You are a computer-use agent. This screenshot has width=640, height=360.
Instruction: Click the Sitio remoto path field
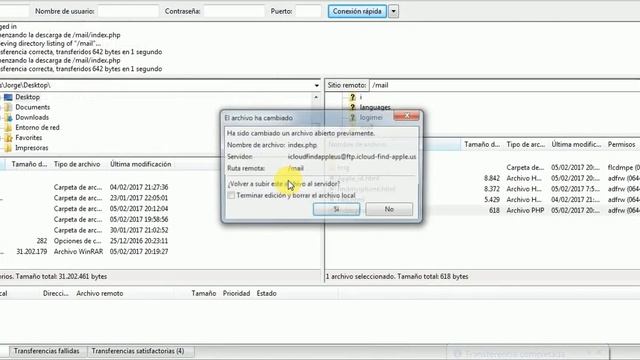point(504,85)
